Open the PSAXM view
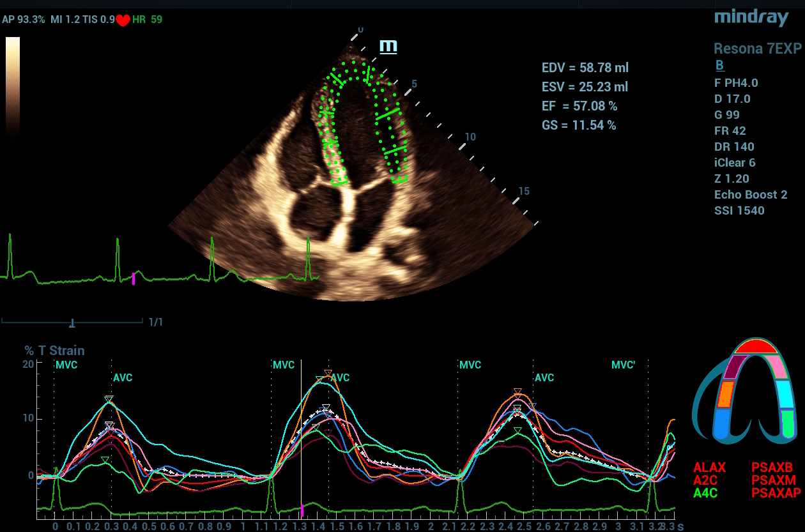 click(x=774, y=480)
